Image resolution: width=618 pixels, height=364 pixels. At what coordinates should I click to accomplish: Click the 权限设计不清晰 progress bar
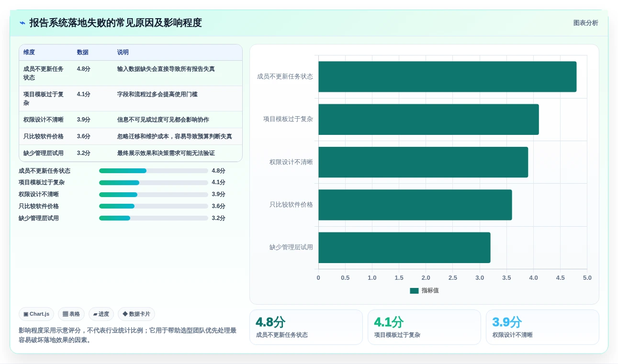154,195
